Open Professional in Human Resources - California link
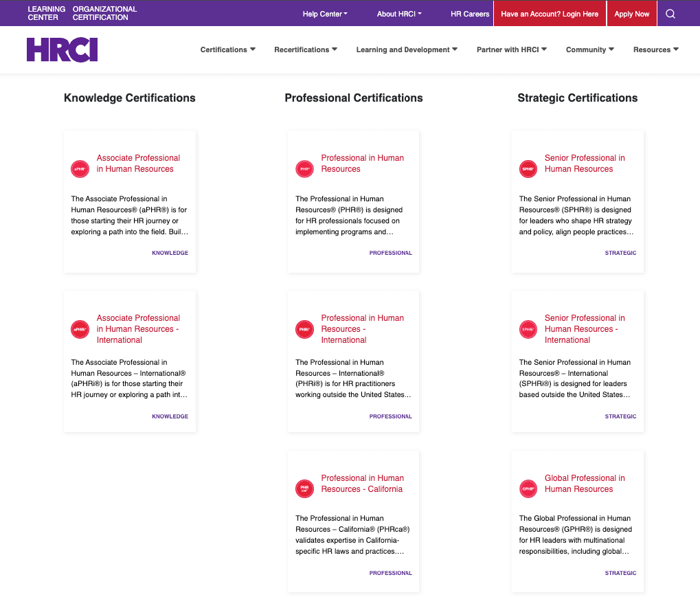700x608 pixels. [x=363, y=484]
